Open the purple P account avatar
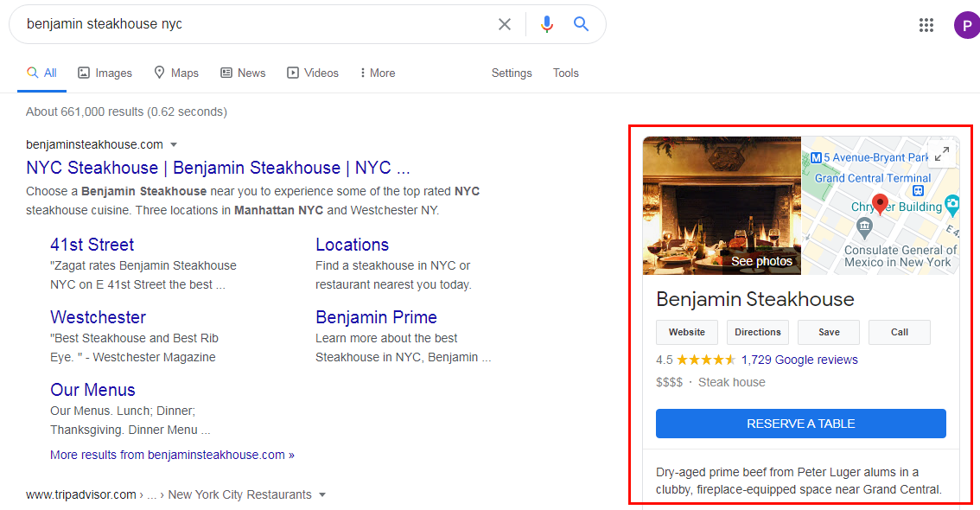Screen dimensions: 980x510 967,26
